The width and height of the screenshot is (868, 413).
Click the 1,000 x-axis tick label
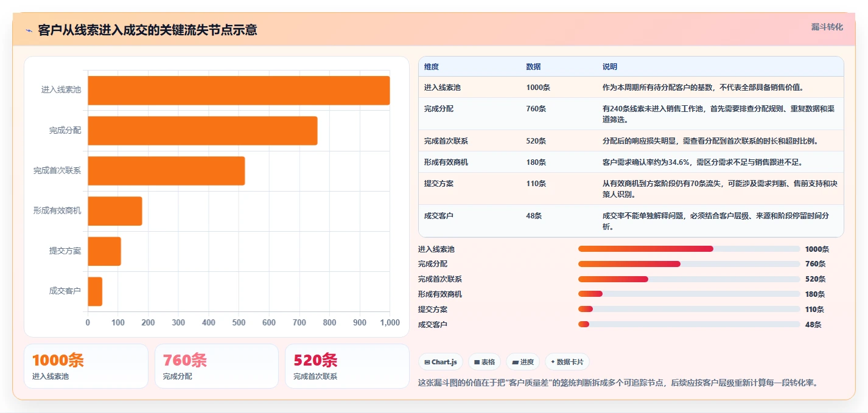tap(390, 322)
